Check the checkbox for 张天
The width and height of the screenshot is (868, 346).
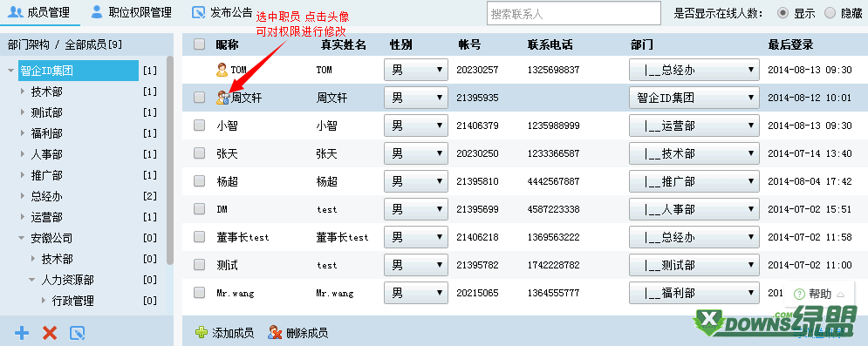(199, 153)
